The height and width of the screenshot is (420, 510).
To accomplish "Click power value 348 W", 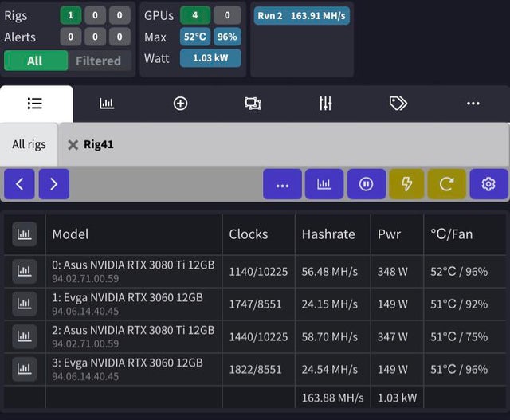I will coord(393,272).
